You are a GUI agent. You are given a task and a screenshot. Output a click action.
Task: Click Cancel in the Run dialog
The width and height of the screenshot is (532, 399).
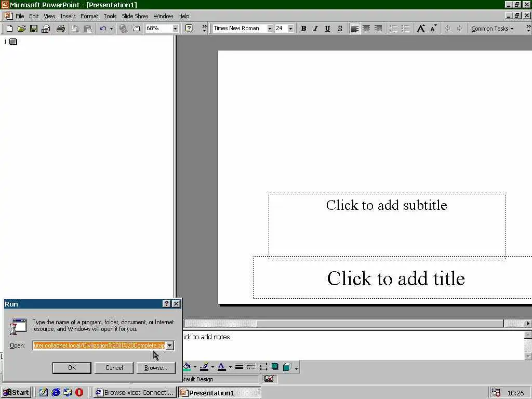[114, 368]
